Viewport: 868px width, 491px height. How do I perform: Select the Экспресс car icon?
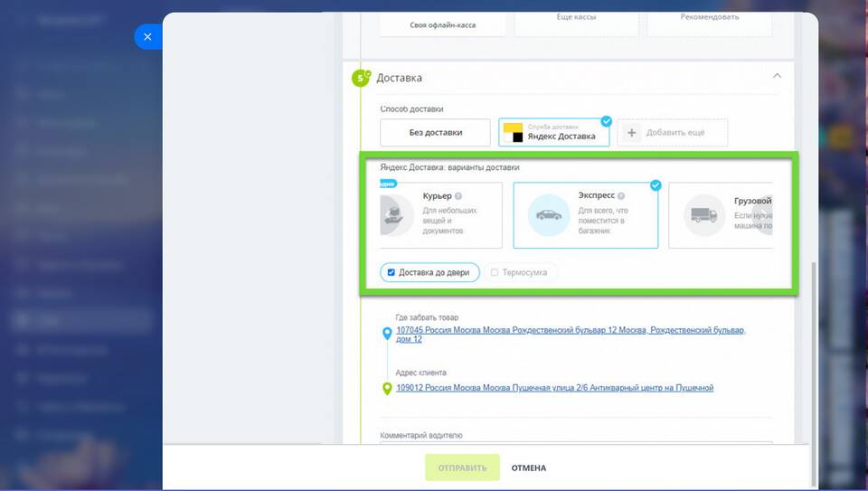tap(549, 215)
